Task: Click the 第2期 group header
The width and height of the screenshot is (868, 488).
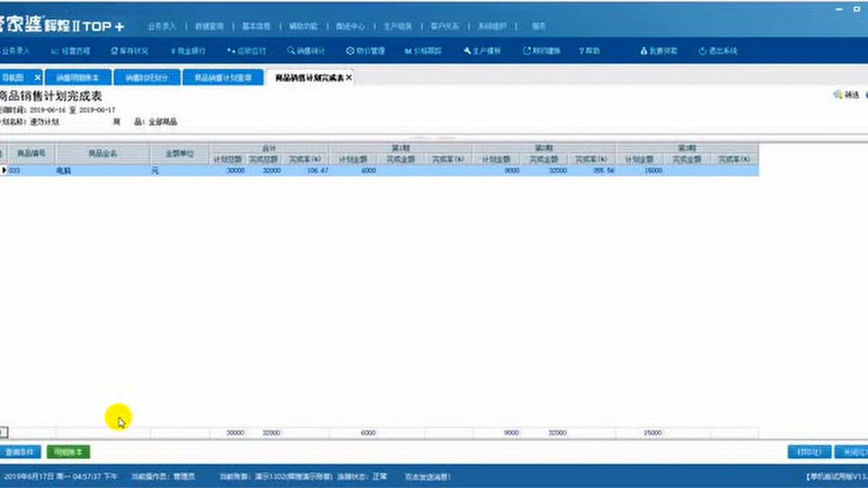Action: 545,147
